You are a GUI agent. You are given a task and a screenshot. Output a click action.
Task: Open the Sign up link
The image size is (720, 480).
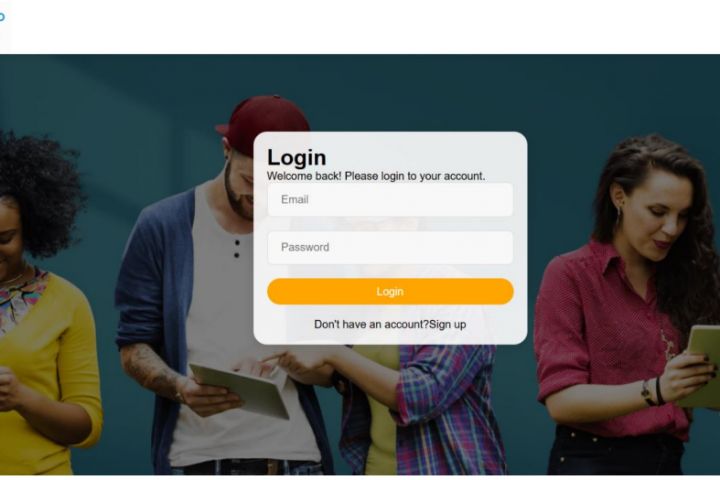pos(447,325)
